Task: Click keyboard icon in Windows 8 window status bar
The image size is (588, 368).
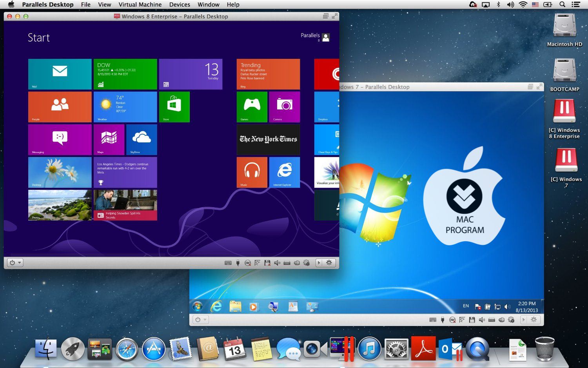Action: click(x=228, y=263)
